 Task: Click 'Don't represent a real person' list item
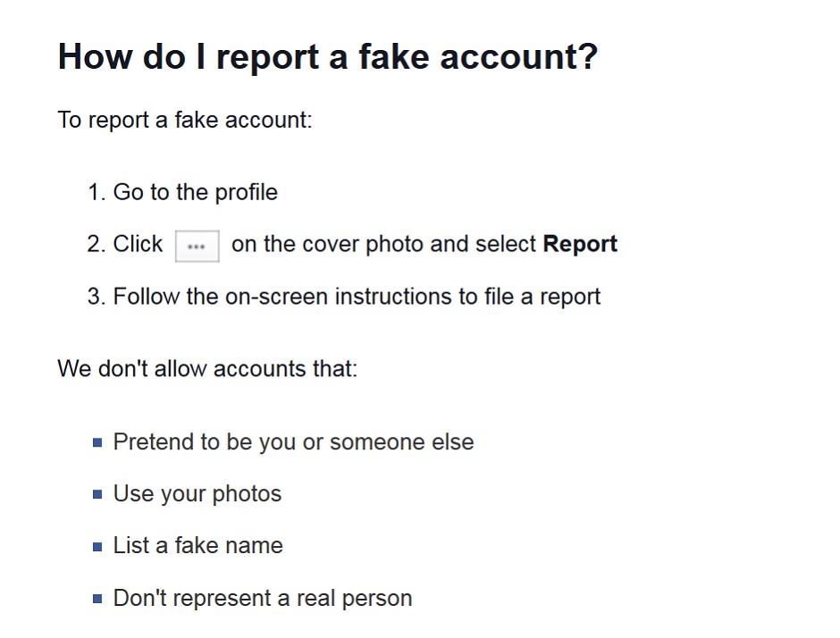262,598
